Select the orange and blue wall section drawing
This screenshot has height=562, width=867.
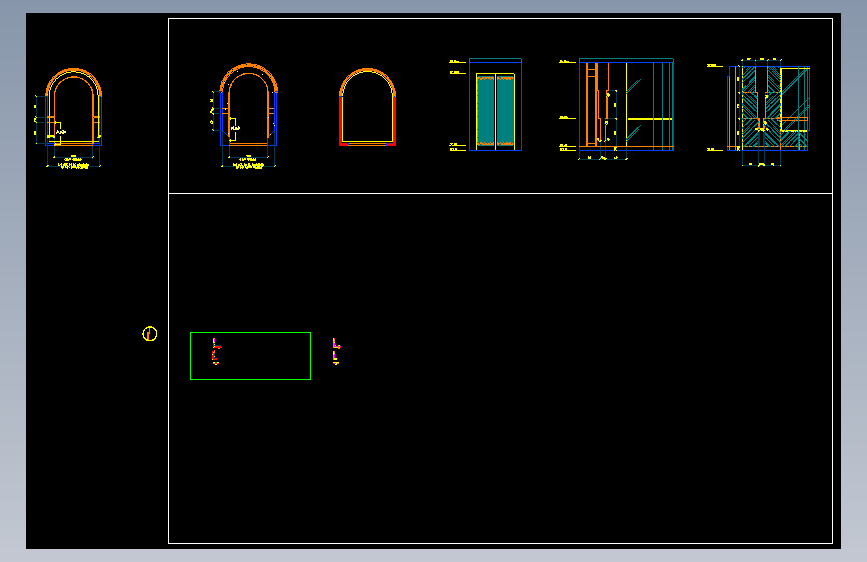[617, 108]
